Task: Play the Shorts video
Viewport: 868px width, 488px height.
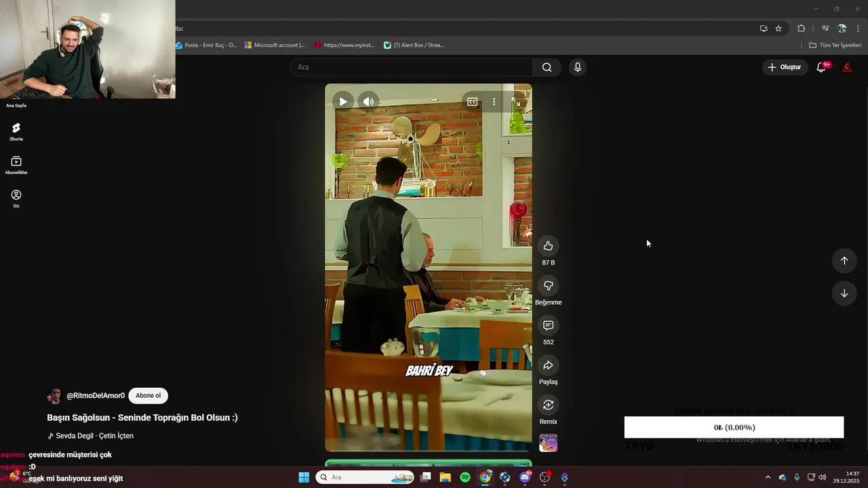Action: click(343, 102)
